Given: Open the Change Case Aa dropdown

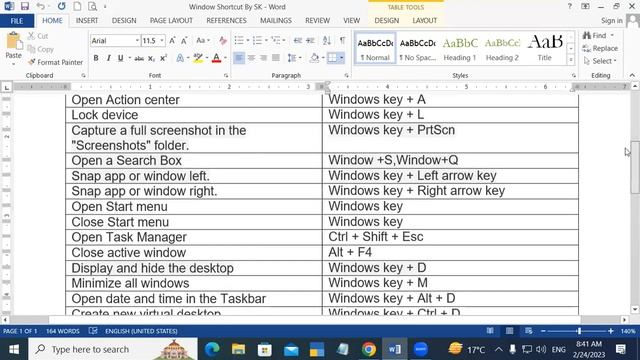Looking at the screenshot, I should (x=203, y=40).
